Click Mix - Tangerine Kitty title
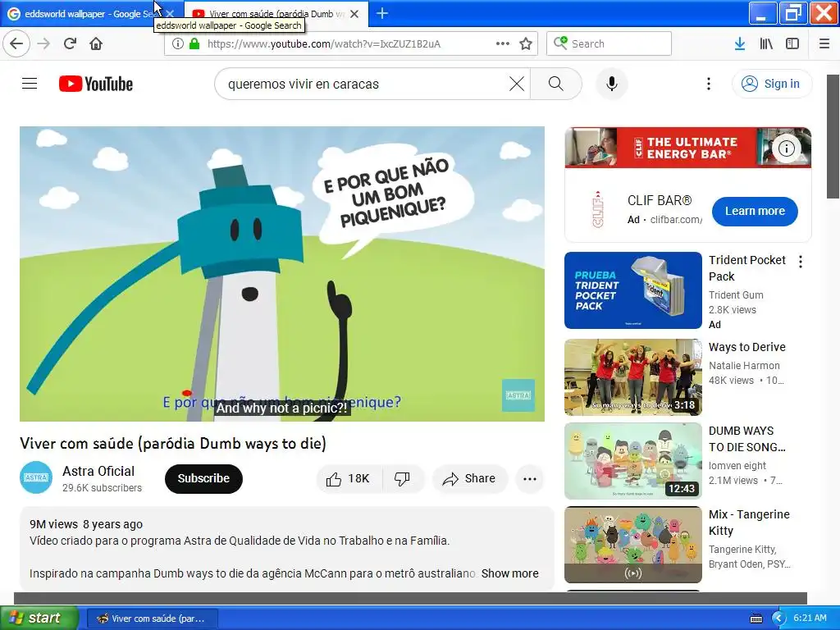The image size is (840, 630). pyautogui.click(x=749, y=523)
